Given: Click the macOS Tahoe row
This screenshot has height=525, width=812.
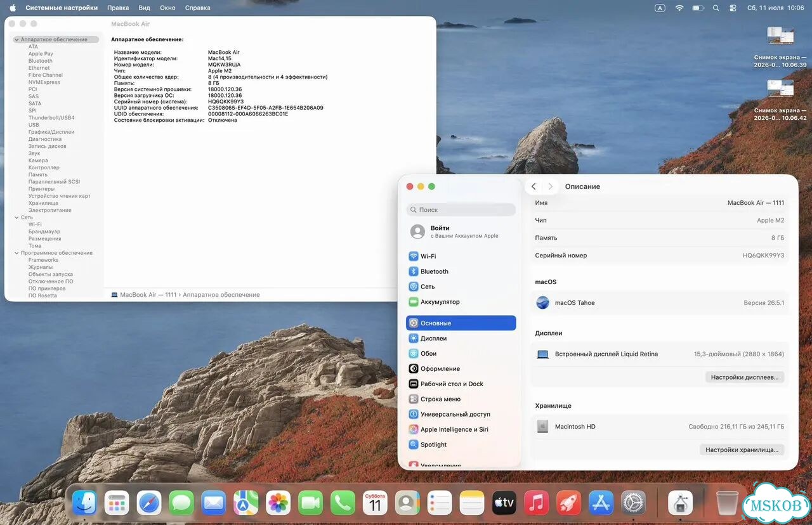Looking at the screenshot, I should pyautogui.click(x=660, y=302).
